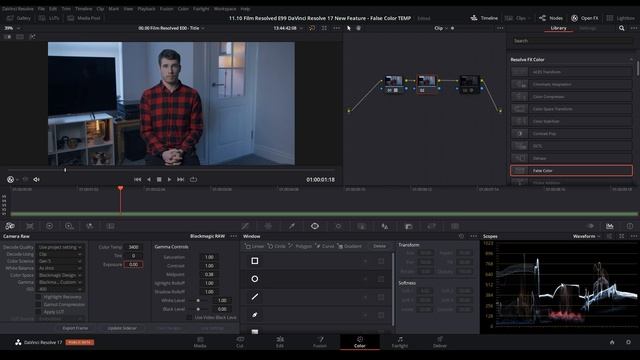
Task: Open the Color Warper palette icon
Action: pyautogui.click(x=268, y=226)
